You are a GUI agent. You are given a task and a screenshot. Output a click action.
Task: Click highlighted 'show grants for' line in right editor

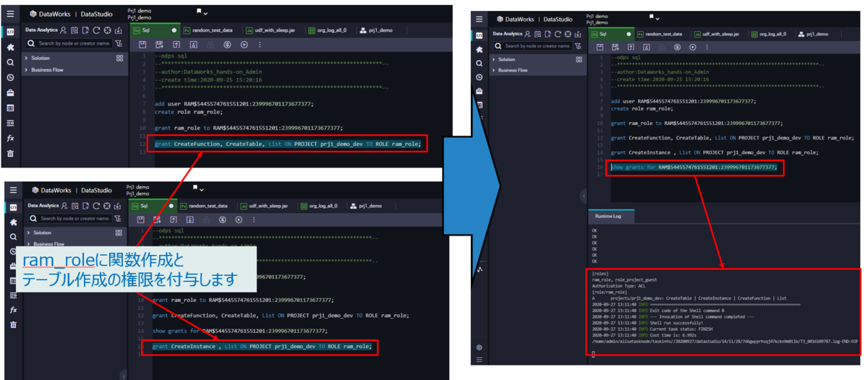[694, 168]
